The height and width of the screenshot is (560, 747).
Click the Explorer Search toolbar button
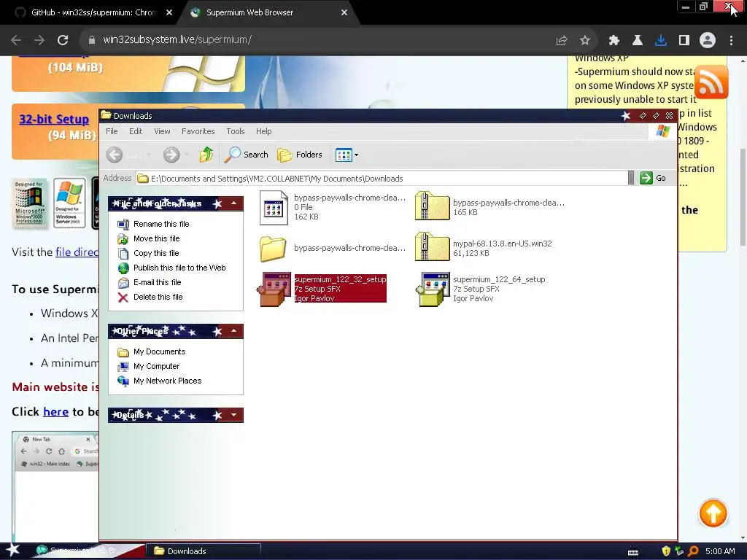pos(247,155)
